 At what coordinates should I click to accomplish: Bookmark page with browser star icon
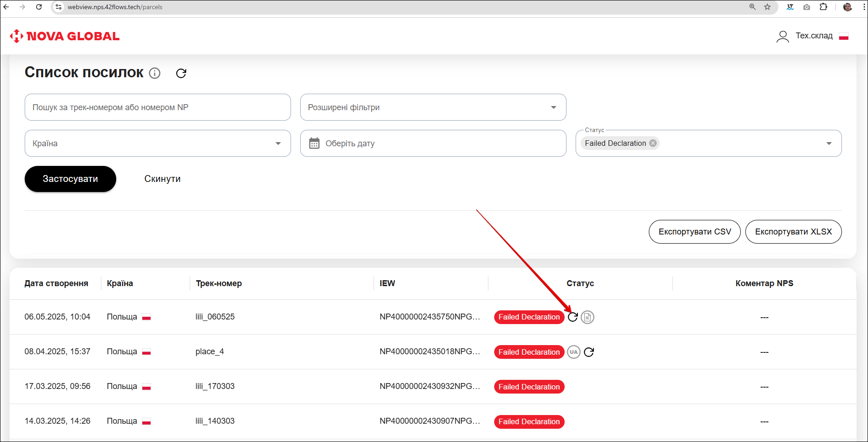pyautogui.click(x=767, y=7)
